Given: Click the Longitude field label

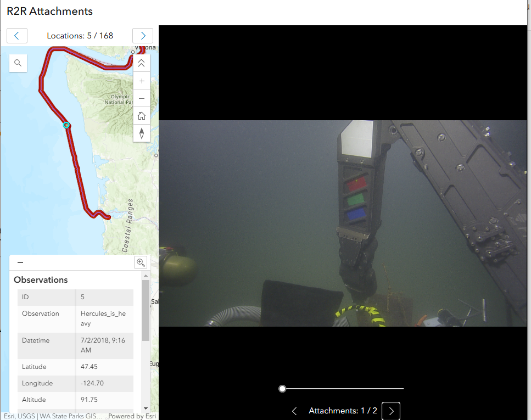Looking at the screenshot, I should click(37, 383).
